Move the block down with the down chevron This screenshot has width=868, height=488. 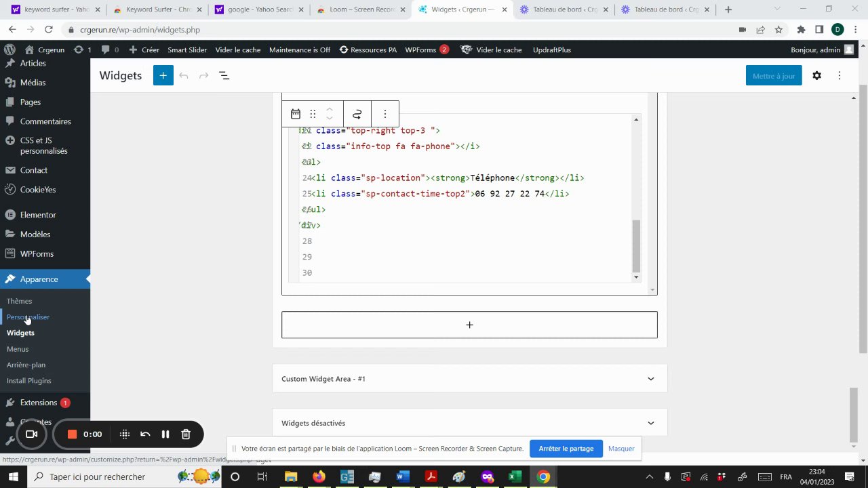[x=330, y=119]
